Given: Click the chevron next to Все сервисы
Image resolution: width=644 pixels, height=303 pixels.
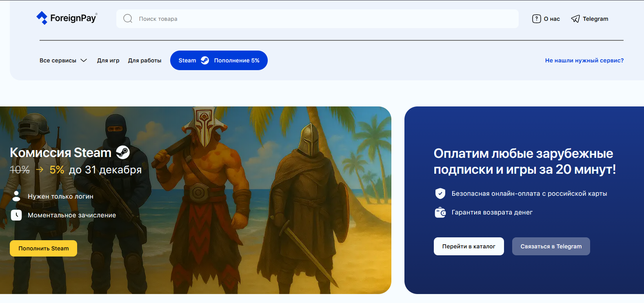Looking at the screenshot, I should click(x=84, y=60).
